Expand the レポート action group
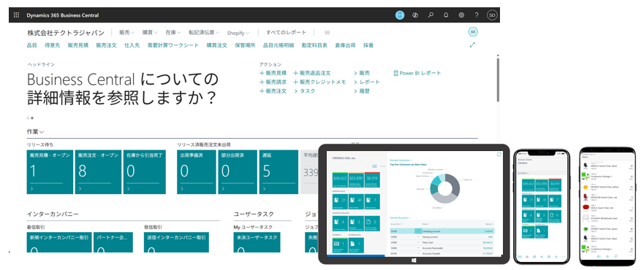This screenshot has height=270, width=644. point(367,82)
